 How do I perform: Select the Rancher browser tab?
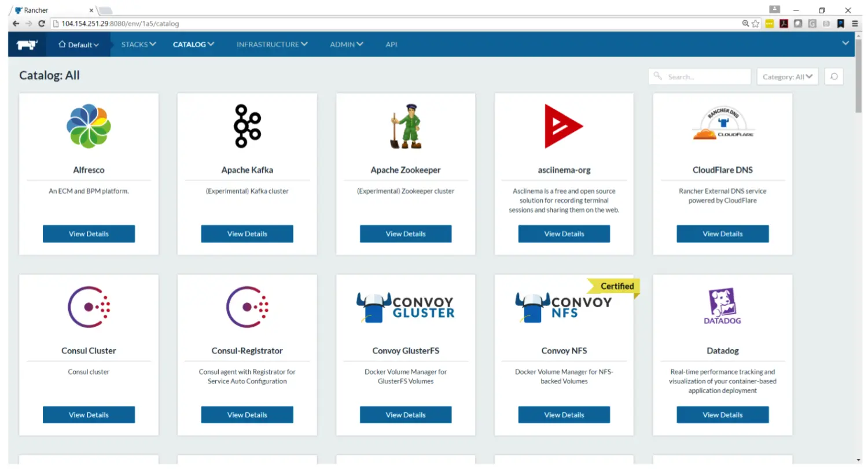pos(52,10)
